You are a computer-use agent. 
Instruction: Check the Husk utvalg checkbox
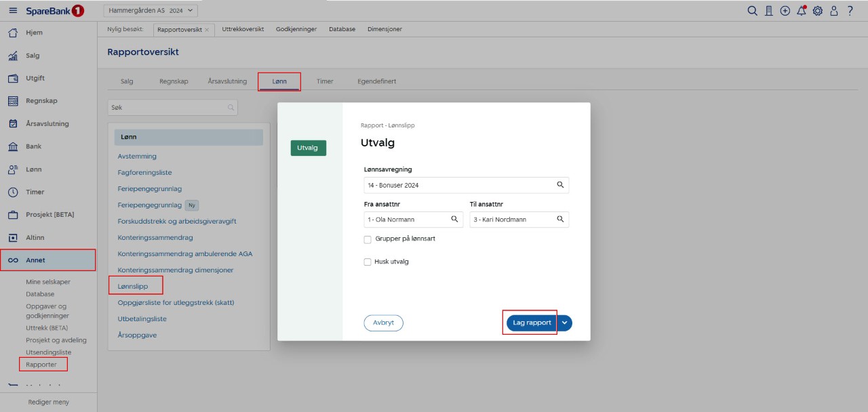pos(368,262)
